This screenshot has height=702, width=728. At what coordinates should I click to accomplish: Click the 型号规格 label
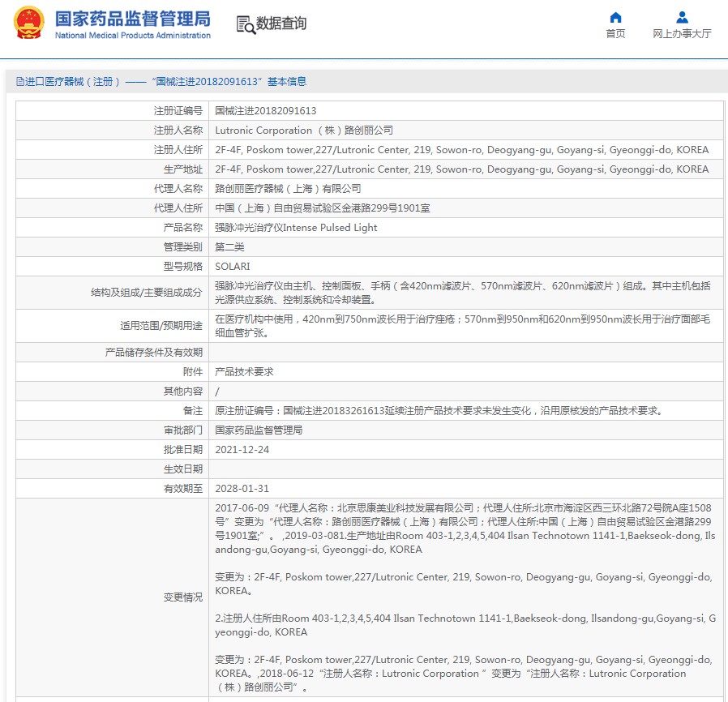coord(183,267)
